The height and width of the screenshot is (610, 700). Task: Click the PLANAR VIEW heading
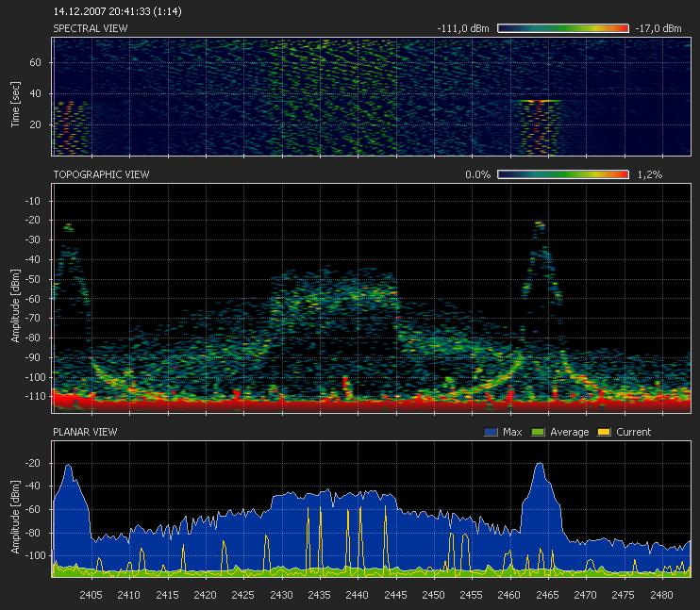[85, 432]
